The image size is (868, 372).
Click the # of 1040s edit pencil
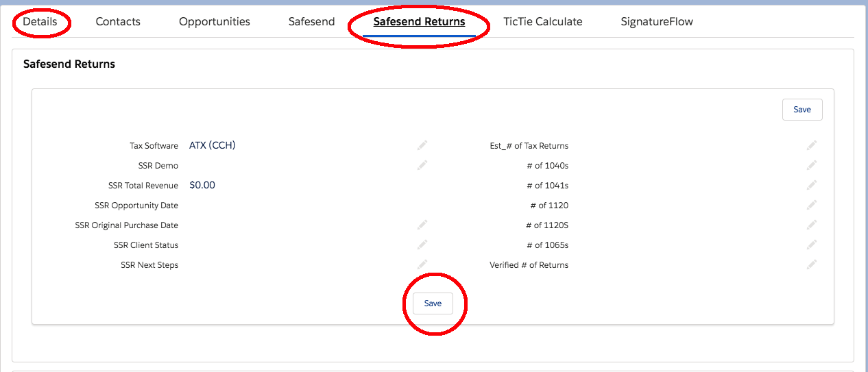(x=812, y=165)
